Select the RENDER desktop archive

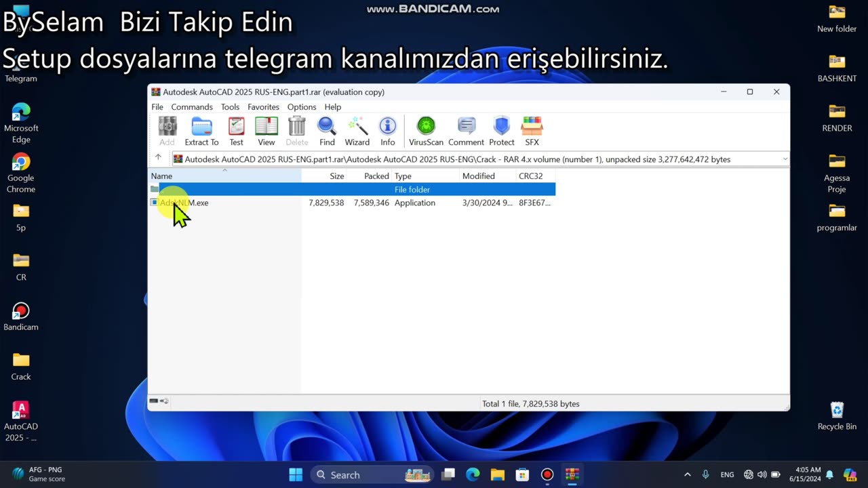pyautogui.click(x=837, y=118)
